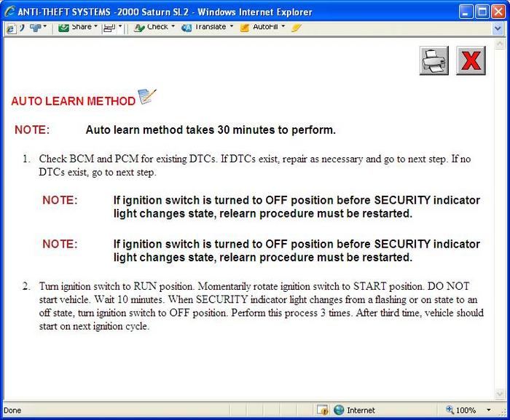Open the Check dropdown arrow
The width and height of the screenshot is (510, 420).
coord(173,26)
